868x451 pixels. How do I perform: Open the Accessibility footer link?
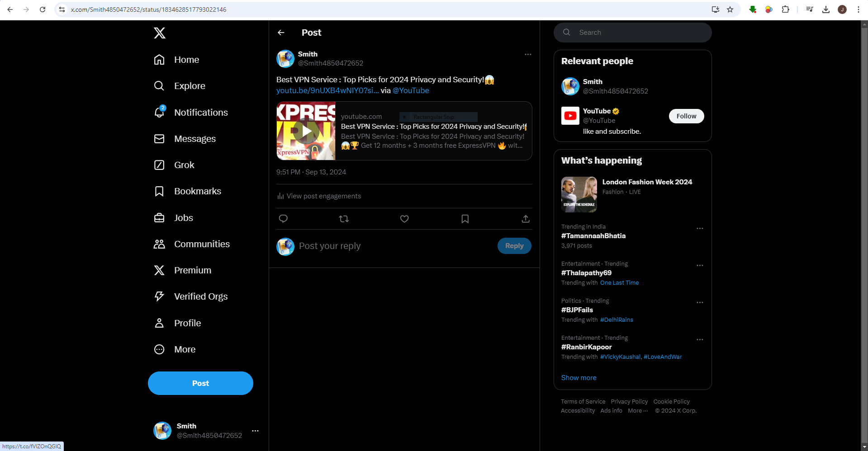[x=578, y=411]
